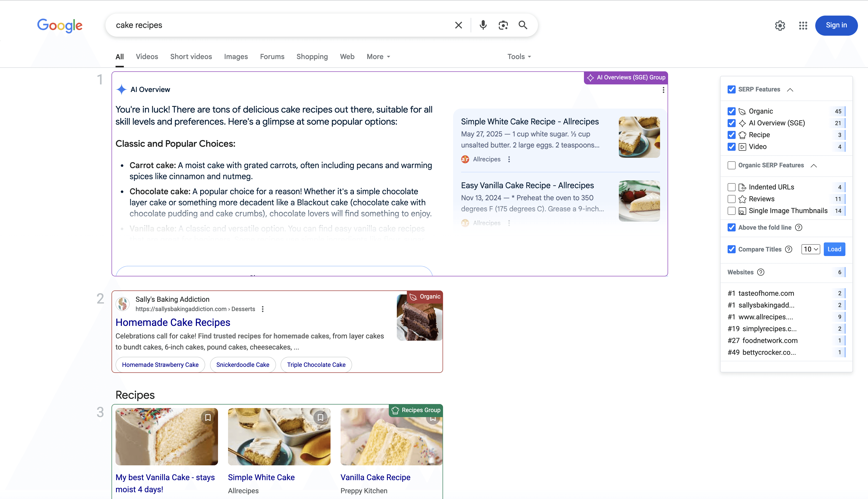Image resolution: width=868 pixels, height=499 pixels.
Task: Enable the Single Image Thumbnails checkbox
Action: point(731,211)
